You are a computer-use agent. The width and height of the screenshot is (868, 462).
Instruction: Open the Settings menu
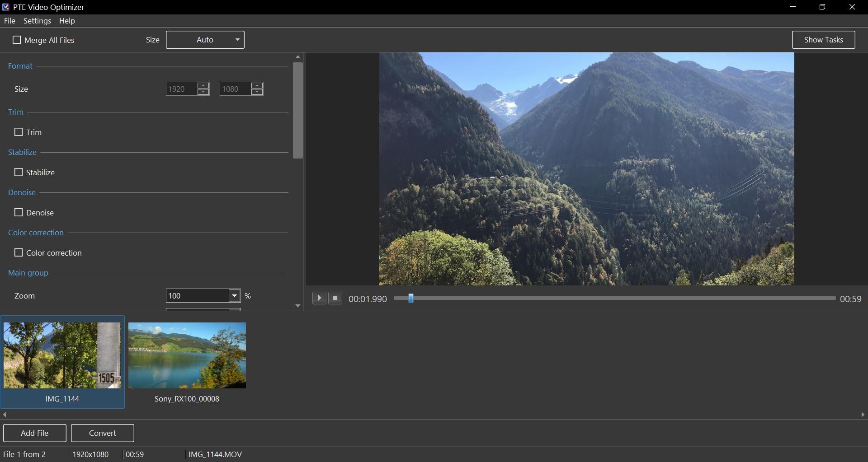(x=37, y=21)
